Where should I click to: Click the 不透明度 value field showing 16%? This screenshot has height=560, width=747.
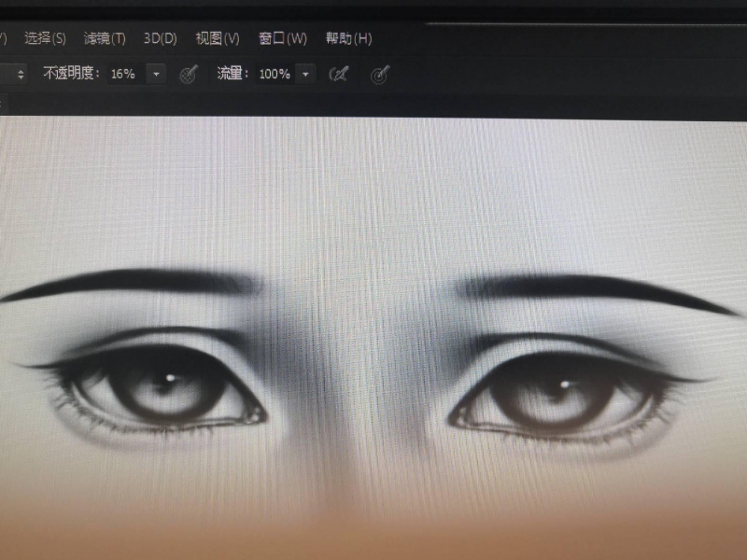[126, 74]
